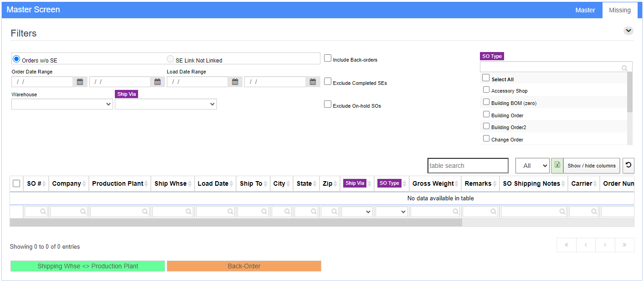This screenshot has width=644, height=282.
Task: Check Building Order2 SO type
Action: click(x=486, y=126)
